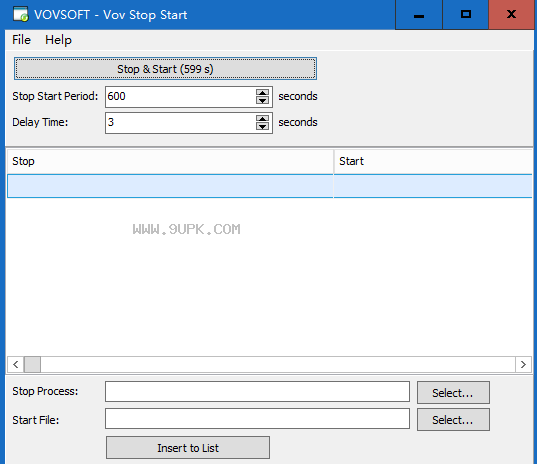Decrease Stop Start Period with down arrow

coord(263,101)
